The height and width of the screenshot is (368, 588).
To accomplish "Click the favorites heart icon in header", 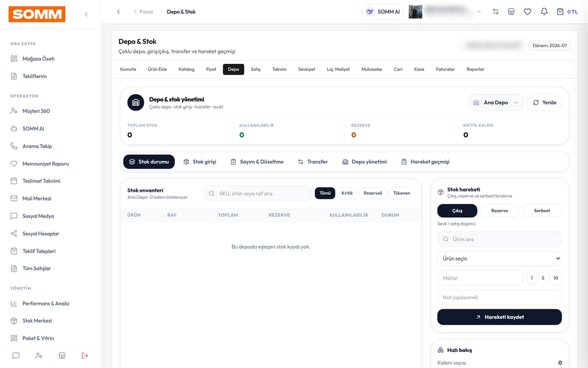I will tap(527, 11).
